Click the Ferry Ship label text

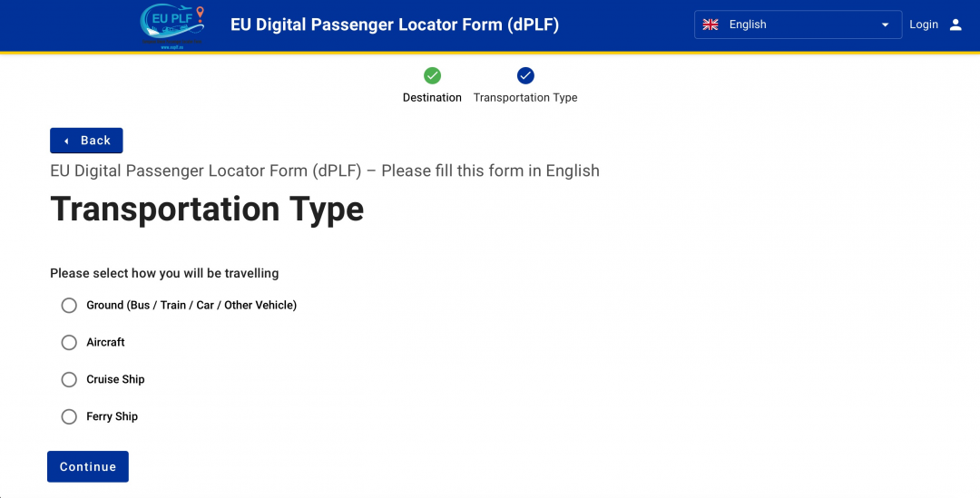(x=112, y=416)
